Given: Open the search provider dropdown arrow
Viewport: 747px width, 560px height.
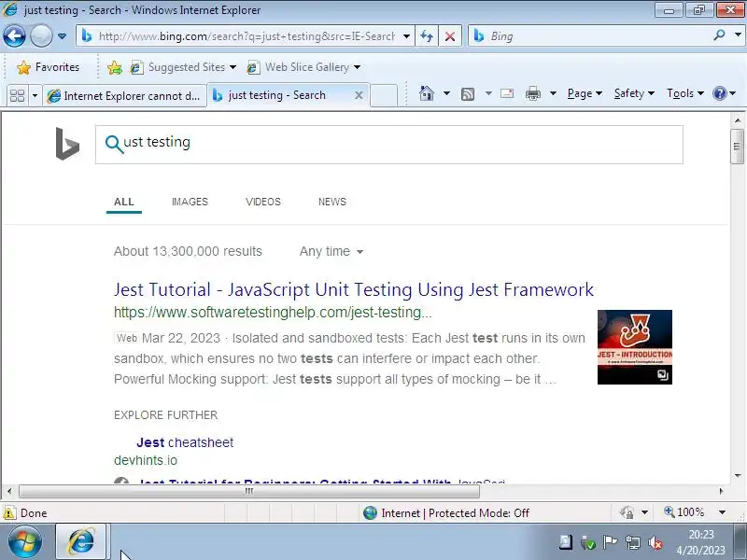Looking at the screenshot, I should click(x=738, y=35).
